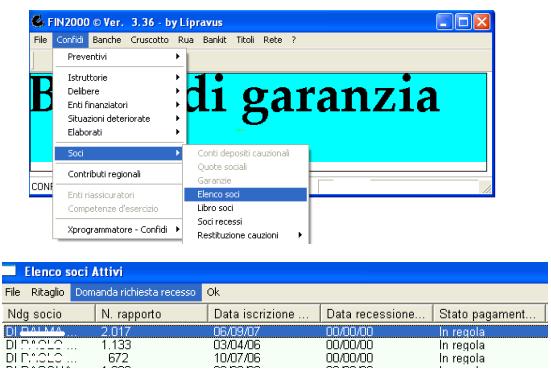This screenshot has height=371, width=551.
Task: Choose Soci recessi
Action: pyautogui.click(x=245, y=222)
